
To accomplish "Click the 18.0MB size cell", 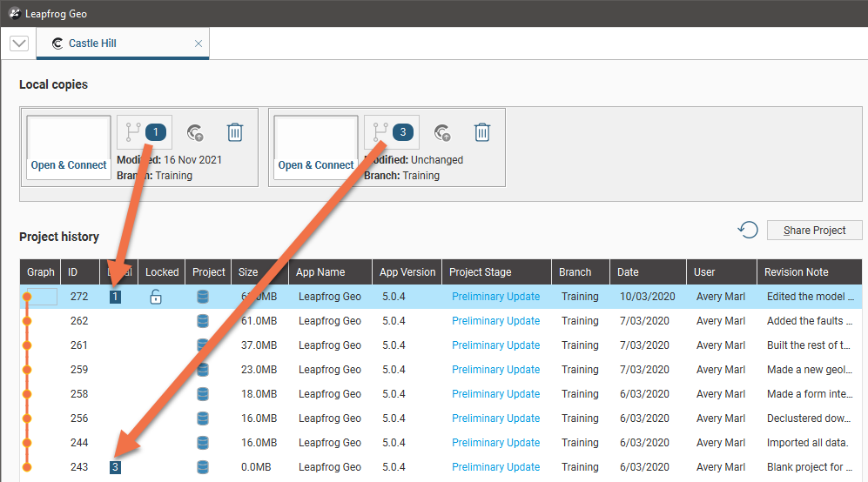I will pos(259,394).
